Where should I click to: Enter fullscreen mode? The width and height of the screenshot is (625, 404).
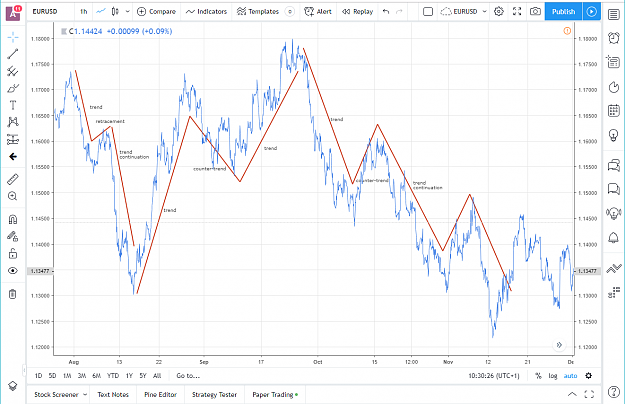pyautogui.click(x=517, y=12)
